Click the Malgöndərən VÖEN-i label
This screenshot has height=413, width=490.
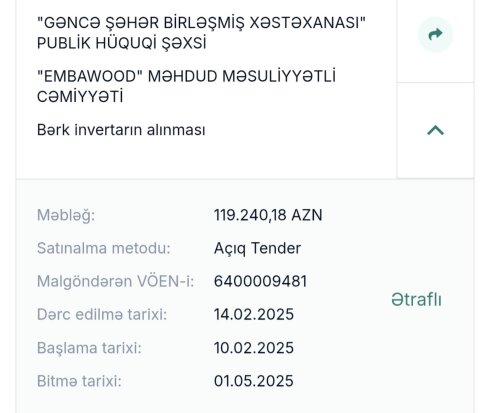pyautogui.click(x=115, y=281)
